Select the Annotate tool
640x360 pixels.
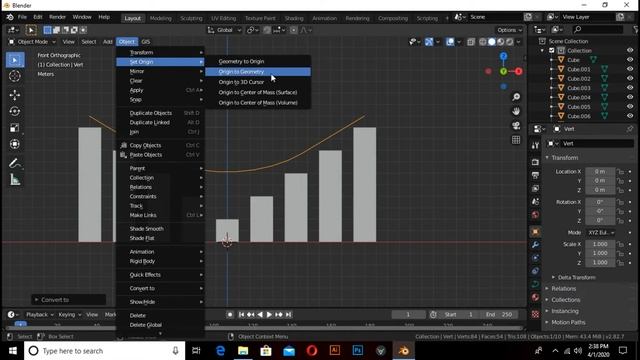(x=15, y=163)
